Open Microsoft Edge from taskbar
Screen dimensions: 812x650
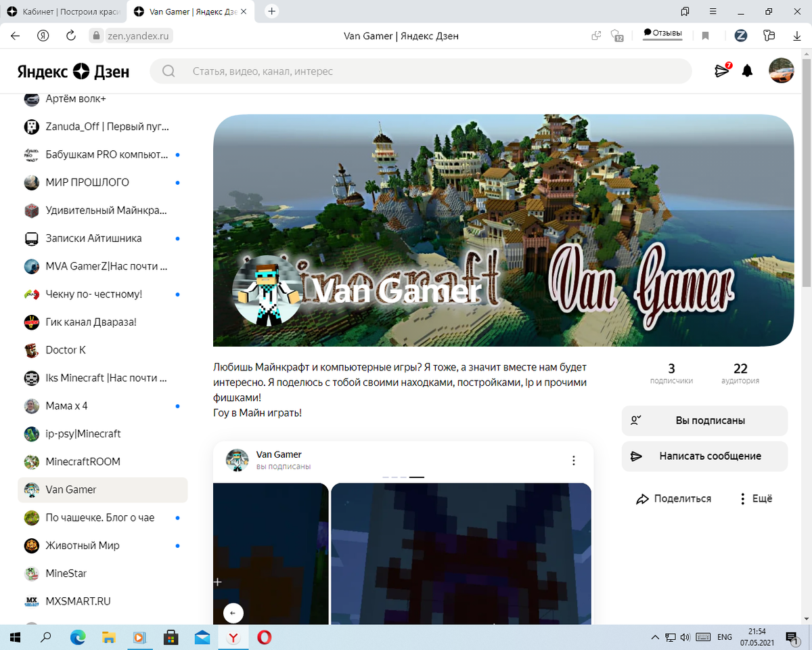78,637
